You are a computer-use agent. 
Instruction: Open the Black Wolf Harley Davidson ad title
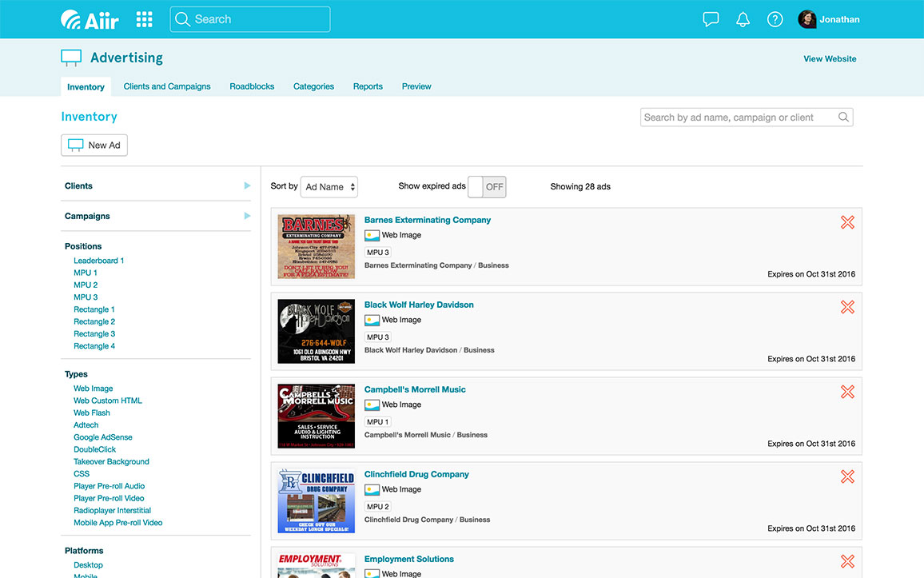(419, 305)
